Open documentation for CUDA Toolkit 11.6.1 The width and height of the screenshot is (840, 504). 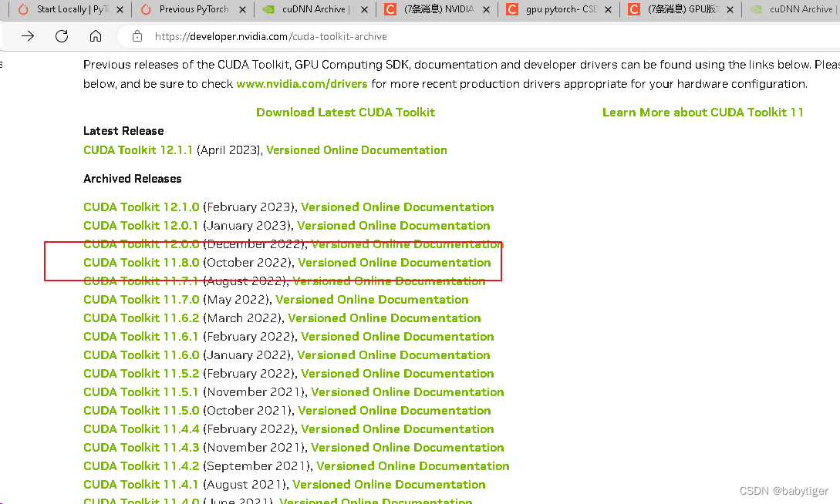(x=397, y=337)
